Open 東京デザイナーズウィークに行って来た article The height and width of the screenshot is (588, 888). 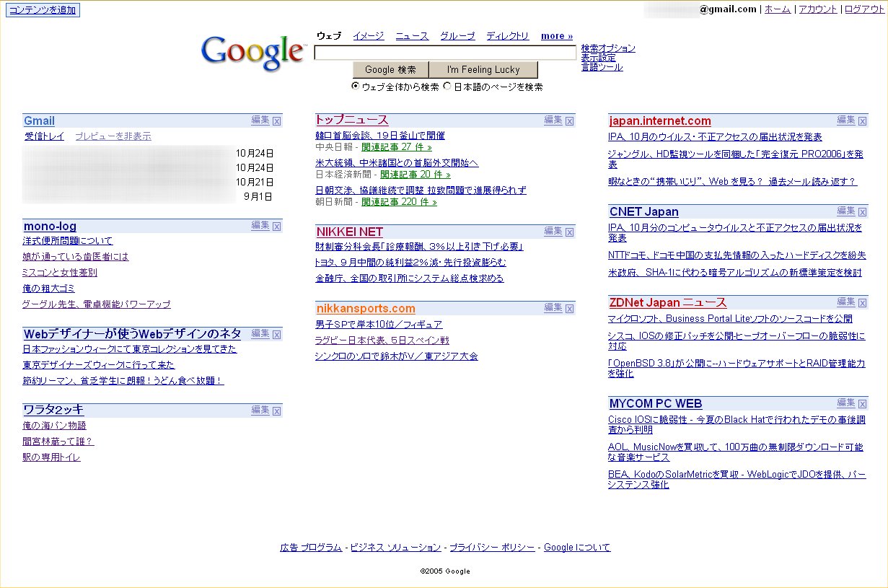pyautogui.click(x=99, y=365)
